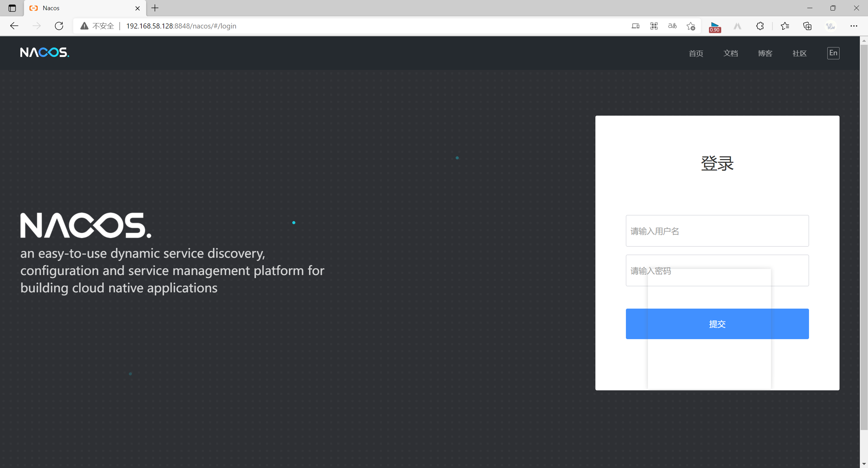This screenshot has width=868, height=468.
Task: Go to the 博客 navigation link
Action: point(765,53)
